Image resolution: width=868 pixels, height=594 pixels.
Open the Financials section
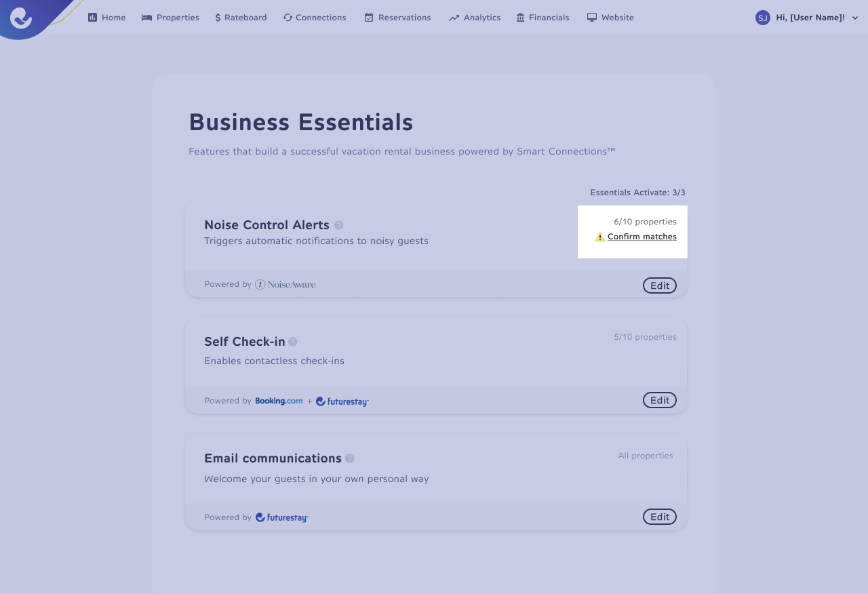[542, 18]
